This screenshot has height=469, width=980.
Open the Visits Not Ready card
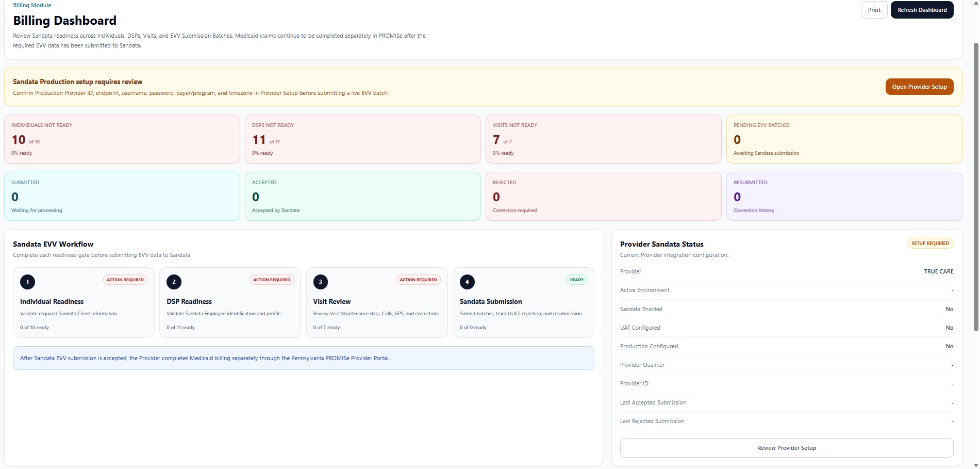click(604, 139)
